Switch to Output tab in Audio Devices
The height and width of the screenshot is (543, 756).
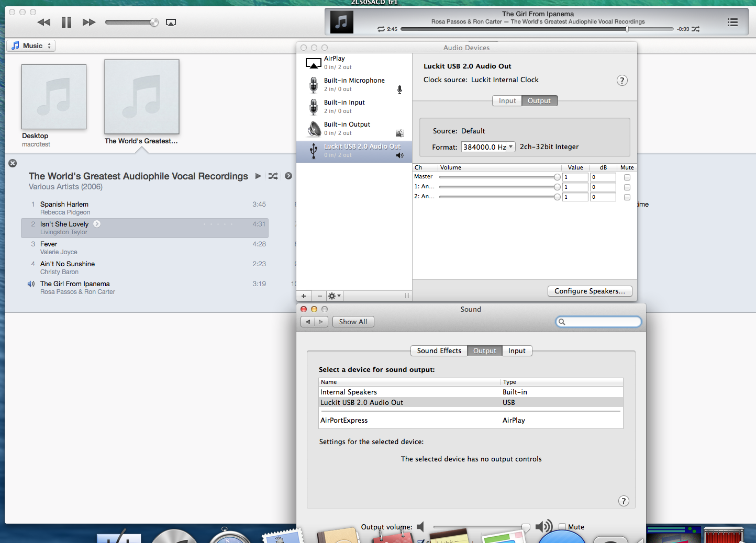coord(539,101)
